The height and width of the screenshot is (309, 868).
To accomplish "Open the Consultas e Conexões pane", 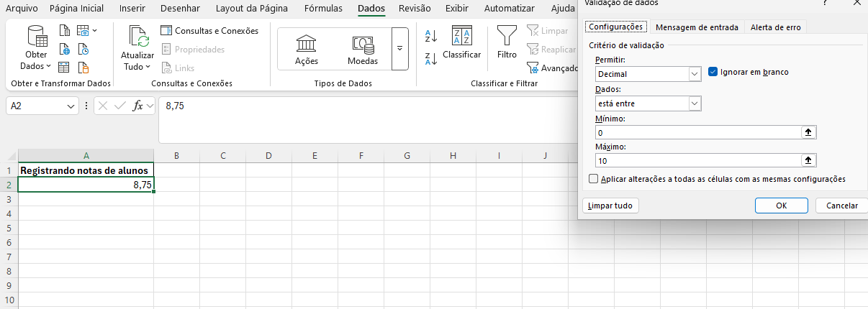I will tap(209, 31).
